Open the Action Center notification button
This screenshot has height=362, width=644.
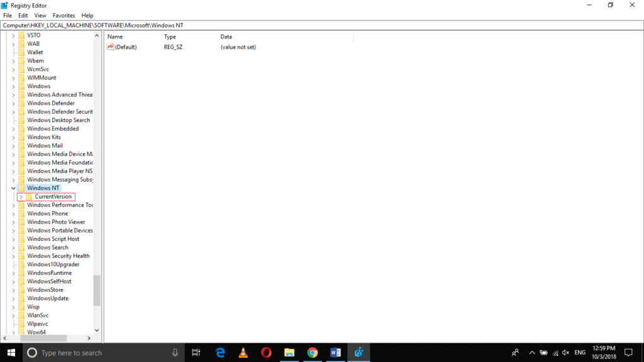tap(630, 352)
